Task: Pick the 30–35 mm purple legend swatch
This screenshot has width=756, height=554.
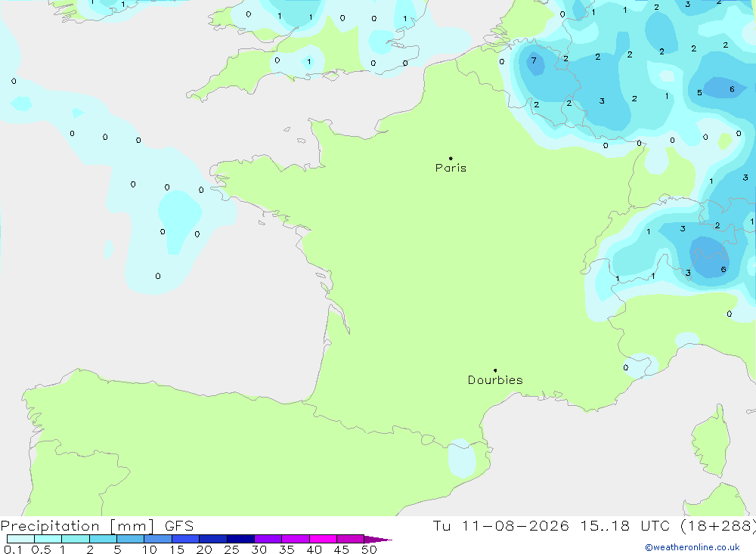Action: 268,539
